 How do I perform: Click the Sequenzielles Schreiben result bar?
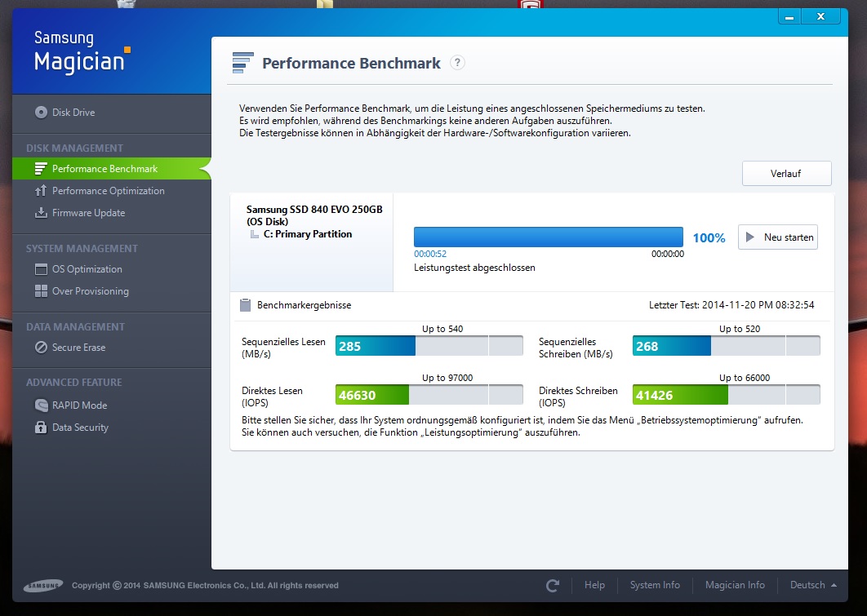[726, 346]
